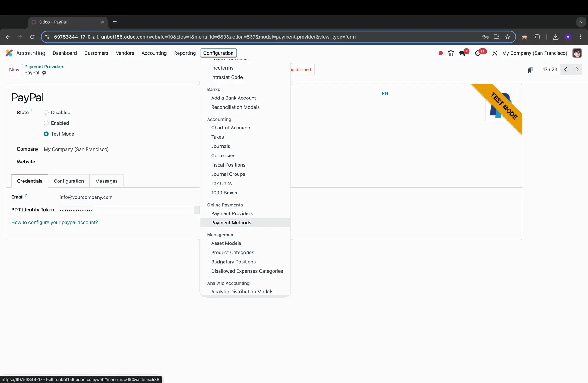This screenshot has width=588, height=383.
Task: Switch to the Messages tab
Action: (x=106, y=181)
